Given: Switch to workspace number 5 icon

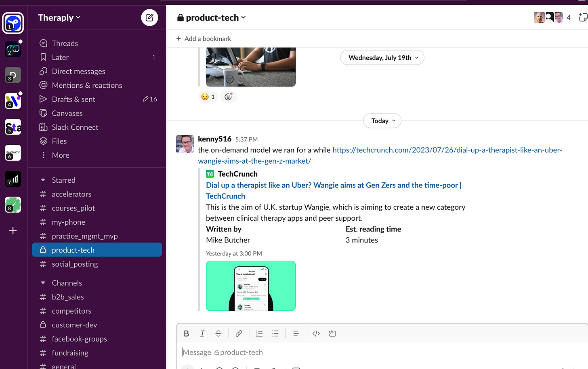Looking at the screenshot, I should [x=13, y=127].
